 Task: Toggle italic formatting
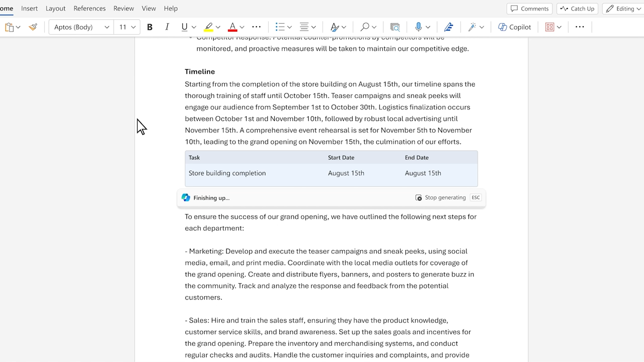point(167,27)
